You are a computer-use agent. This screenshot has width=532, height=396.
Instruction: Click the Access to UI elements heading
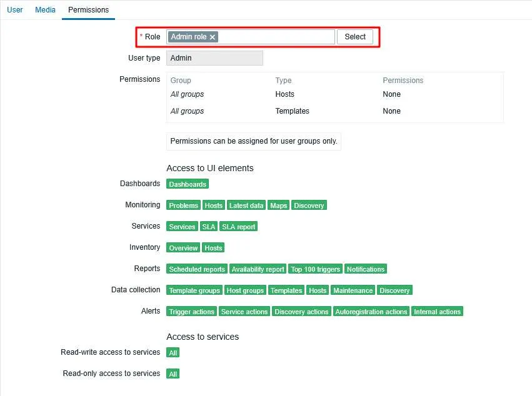209,168
